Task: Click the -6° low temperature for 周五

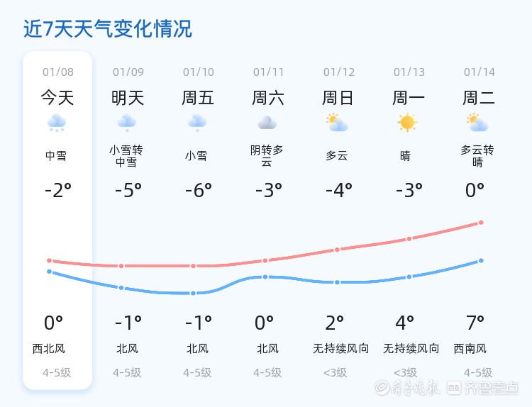Action: click(199, 190)
